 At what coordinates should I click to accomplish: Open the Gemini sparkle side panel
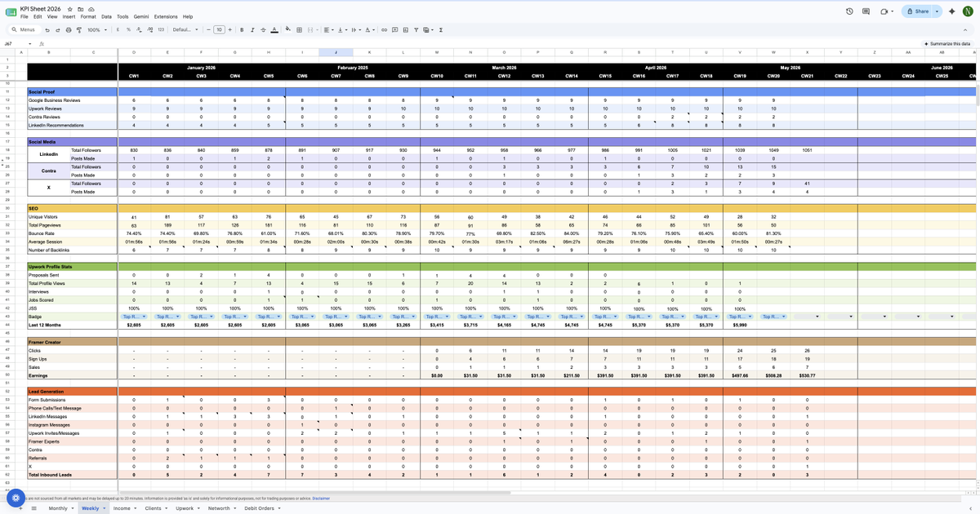coord(952,11)
